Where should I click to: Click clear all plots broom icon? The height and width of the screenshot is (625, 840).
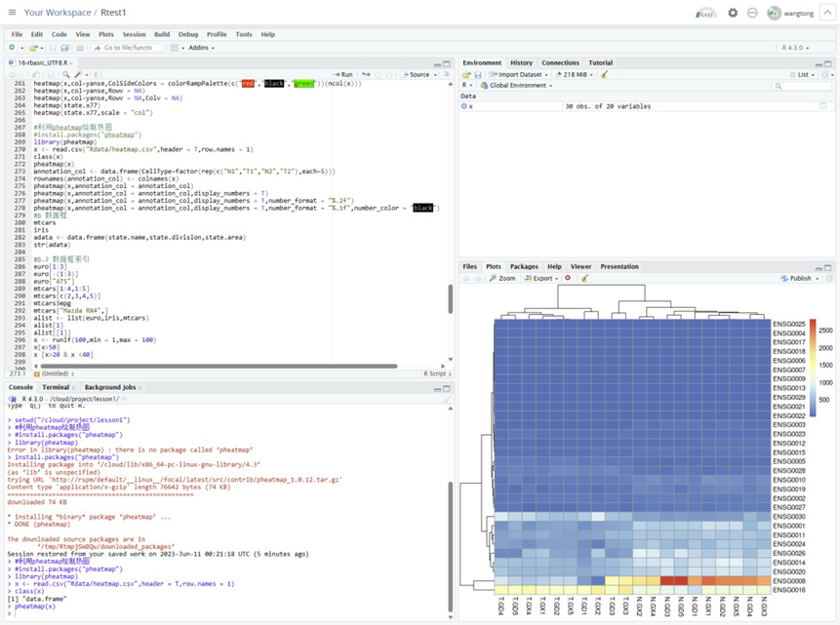tap(584, 278)
